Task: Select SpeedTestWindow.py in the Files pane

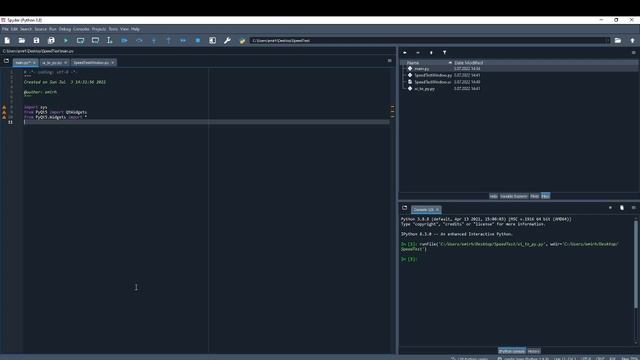Action: (x=433, y=76)
